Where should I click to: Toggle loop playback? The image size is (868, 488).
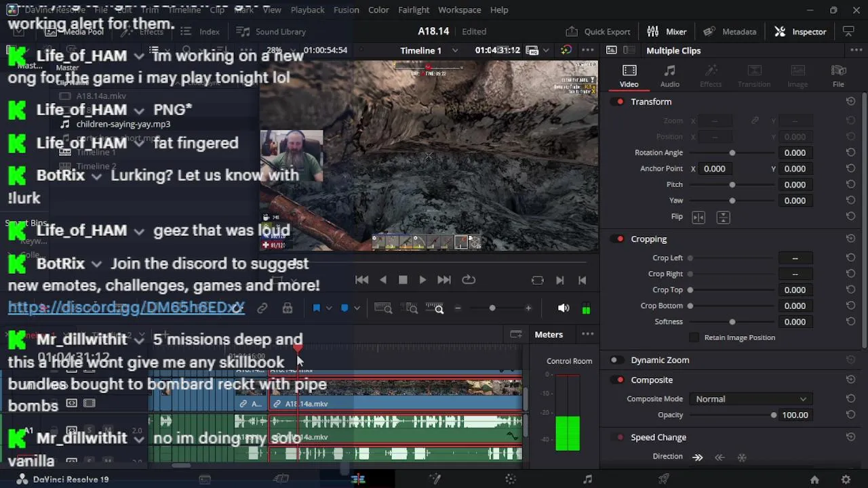pos(469,280)
